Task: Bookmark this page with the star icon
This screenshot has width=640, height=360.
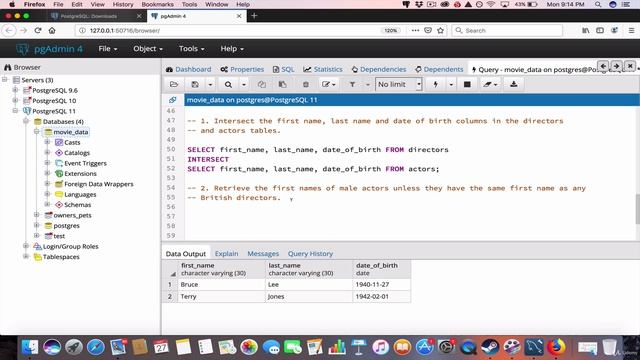Action: point(440,30)
